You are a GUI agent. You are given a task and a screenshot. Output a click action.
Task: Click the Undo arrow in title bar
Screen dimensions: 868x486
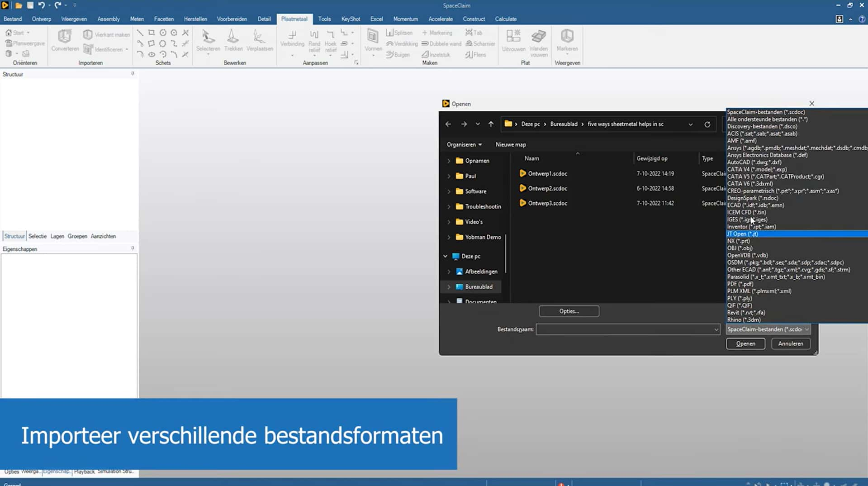coord(41,5)
